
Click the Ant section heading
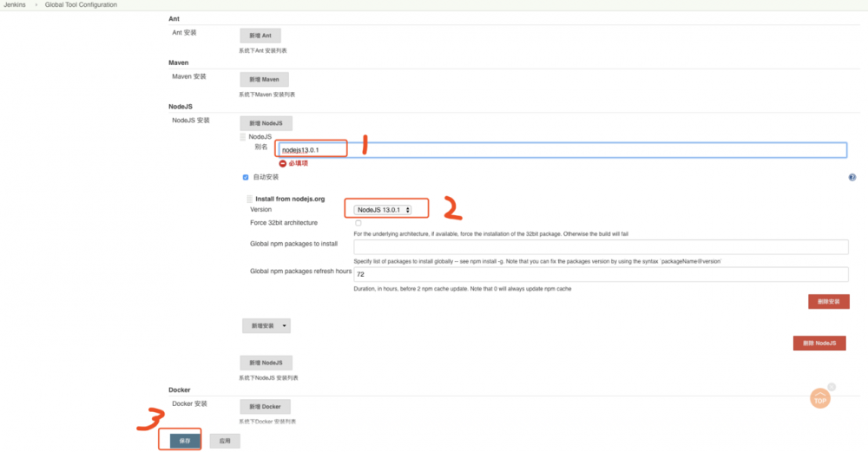pos(174,19)
